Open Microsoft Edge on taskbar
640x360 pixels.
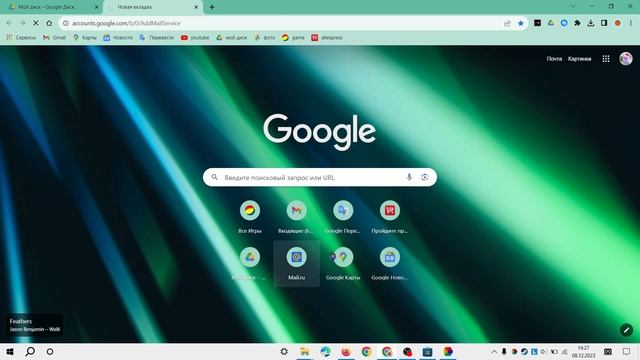(x=325, y=351)
